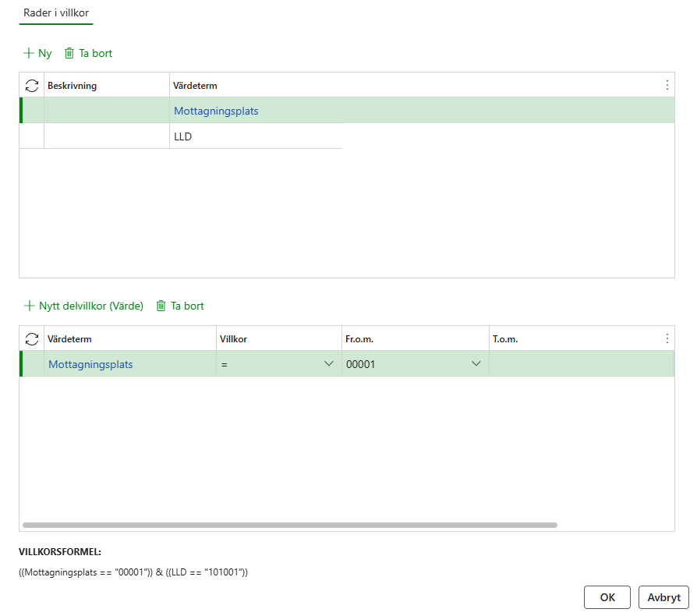Expand the Villkor operator dropdown
The height and width of the screenshot is (616, 697).
pyautogui.click(x=328, y=364)
